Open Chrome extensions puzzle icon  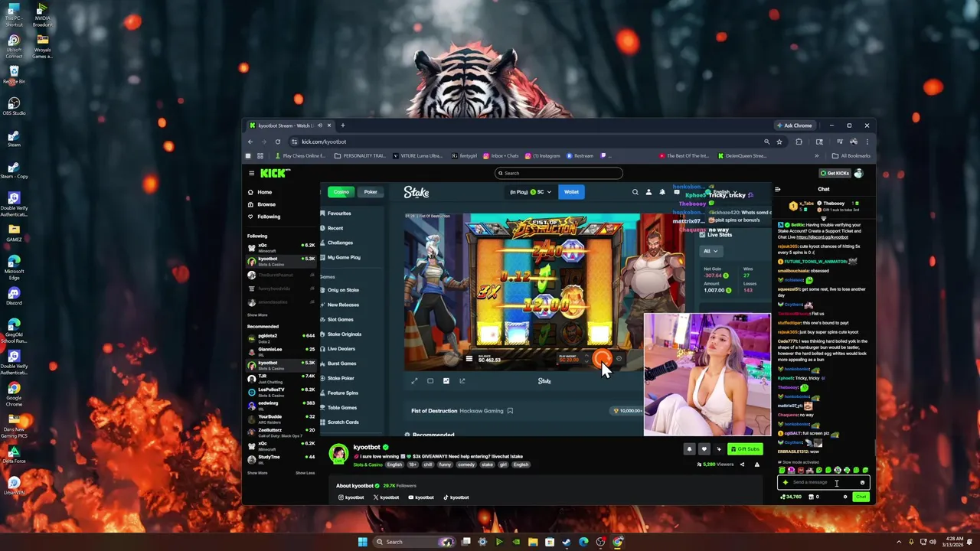[x=799, y=142]
